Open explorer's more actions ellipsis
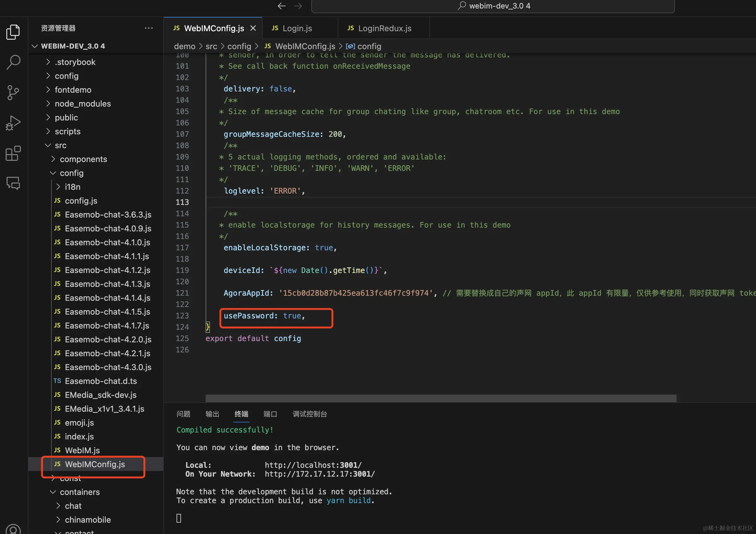The image size is (756, 534). pos(149,28)
